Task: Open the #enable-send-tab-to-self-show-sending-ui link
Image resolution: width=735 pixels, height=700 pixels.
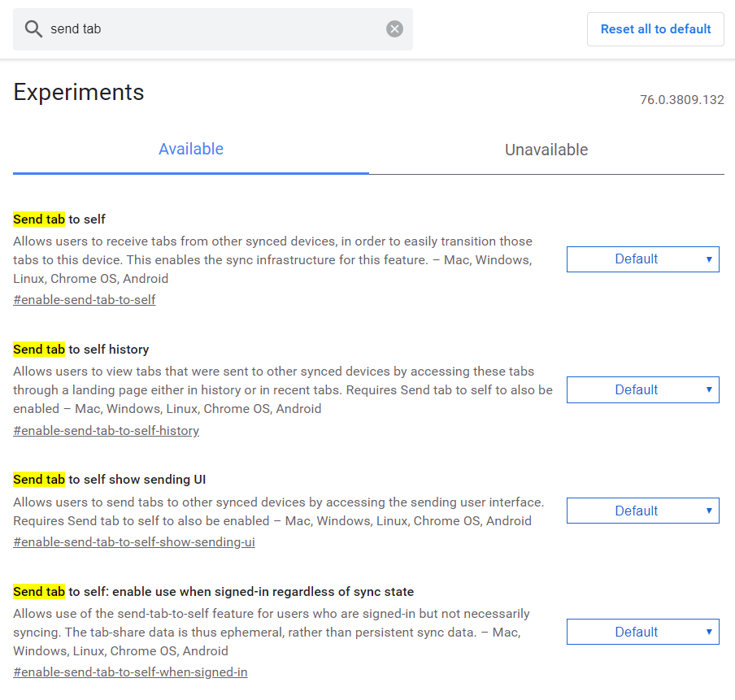Action: 134,542
